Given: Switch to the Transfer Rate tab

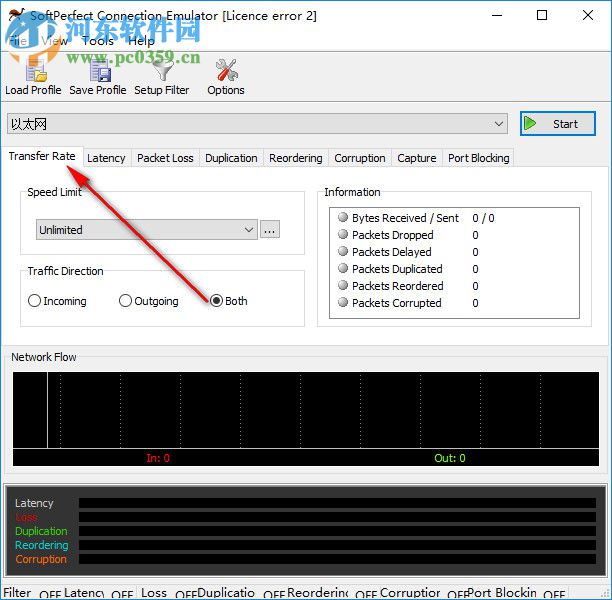Looking at the screenshot, I should pyautogui.click(x=42, y=156).
